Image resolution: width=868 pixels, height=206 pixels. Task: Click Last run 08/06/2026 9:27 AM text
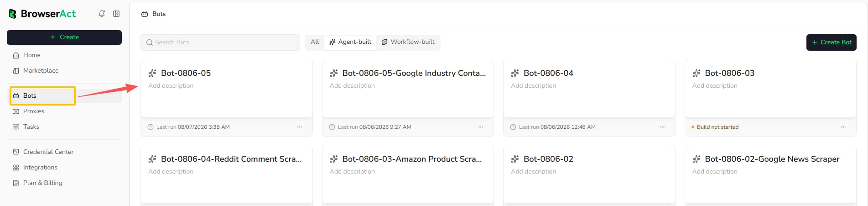(374, 127)
